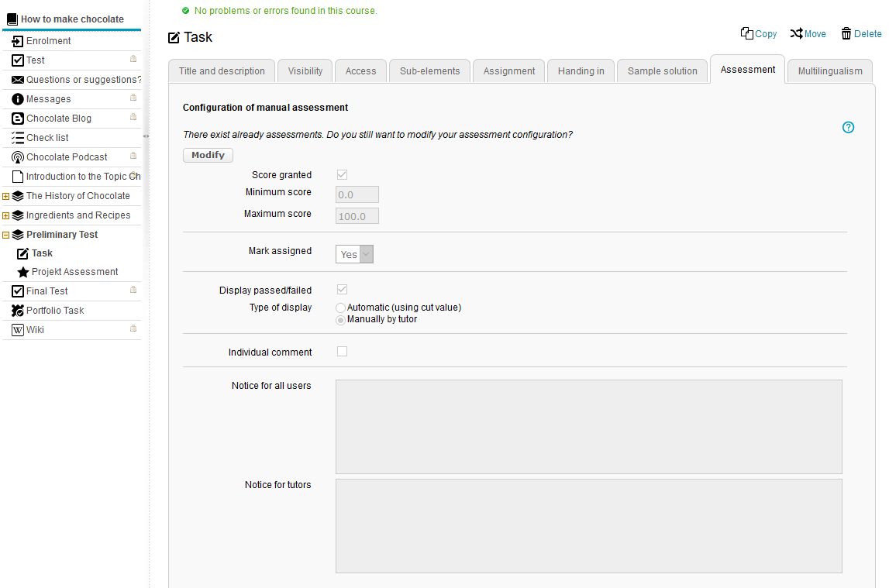889x588 pixels.
Task: Select the Chocolate Blog node icon
Action: point(18,119)
